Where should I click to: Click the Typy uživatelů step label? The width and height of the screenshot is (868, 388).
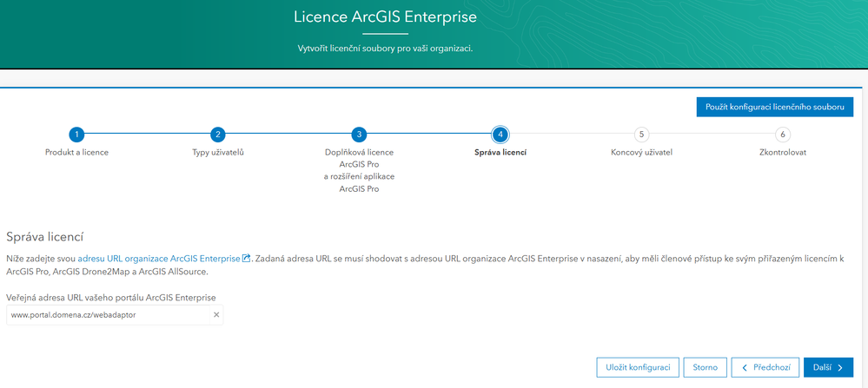217,153
